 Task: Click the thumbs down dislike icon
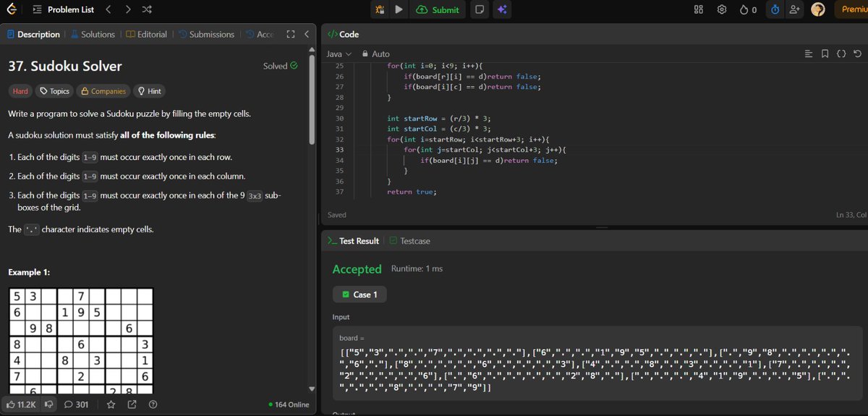50,404
